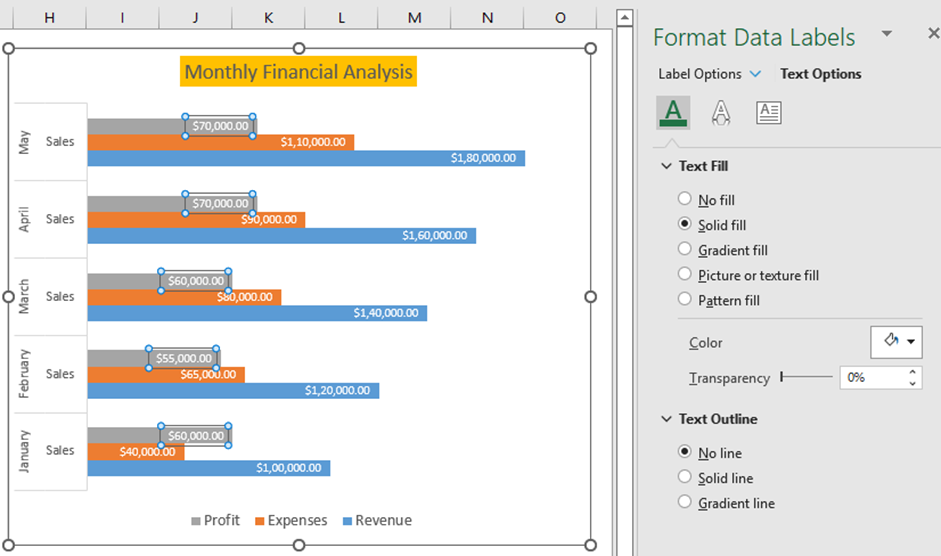
Task: Open the Text Fill & Outline icon tab
Action: 673,113
